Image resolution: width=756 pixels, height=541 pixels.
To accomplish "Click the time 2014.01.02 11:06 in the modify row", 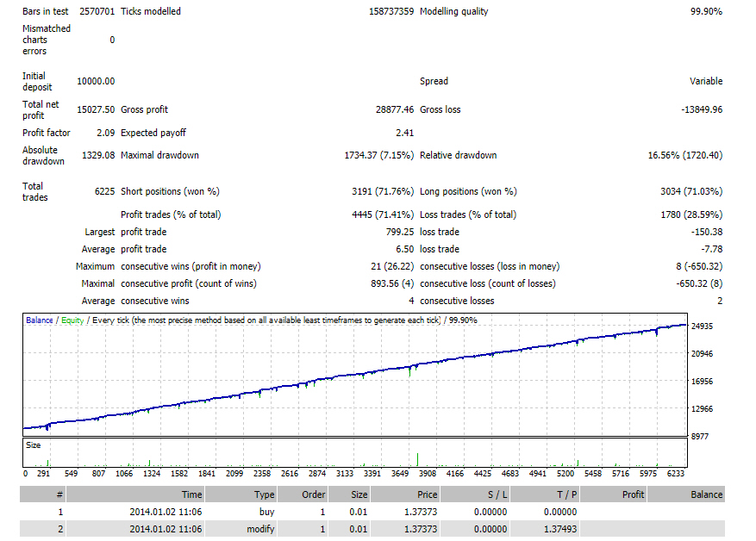I will (166, 529).
